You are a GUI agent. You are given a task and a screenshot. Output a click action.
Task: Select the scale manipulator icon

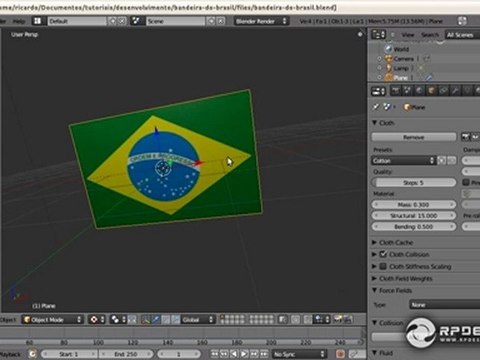click(175, 319)
